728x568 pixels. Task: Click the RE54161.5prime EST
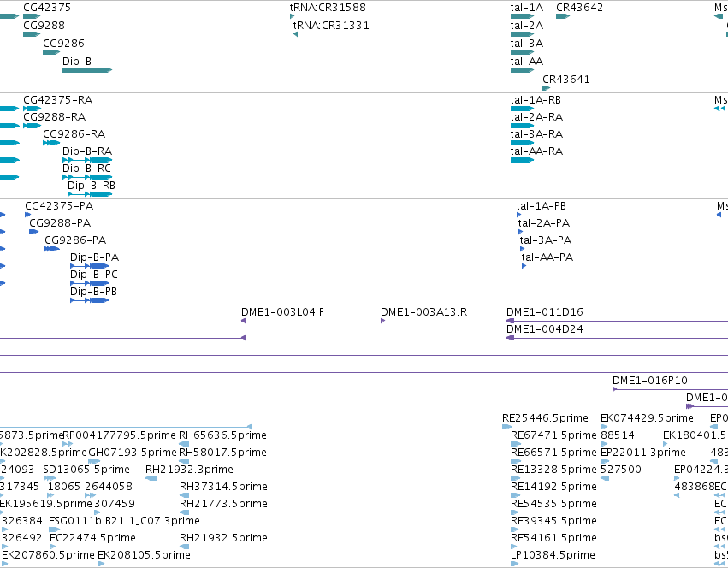pos(516,546)
